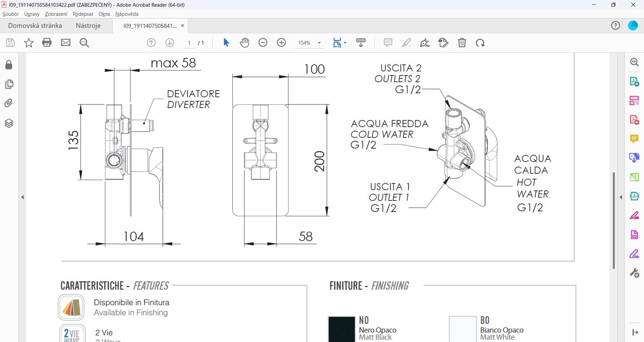Choose the arrow Selection tool
The height and width of the screenshot is (342, 644).
tap(226, 43)
